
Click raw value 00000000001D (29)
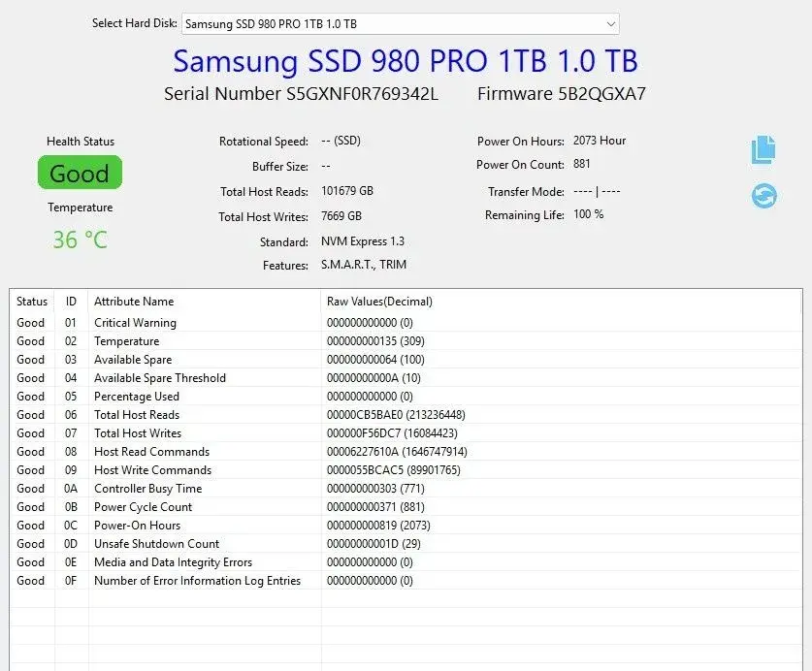tap(374, 544)
